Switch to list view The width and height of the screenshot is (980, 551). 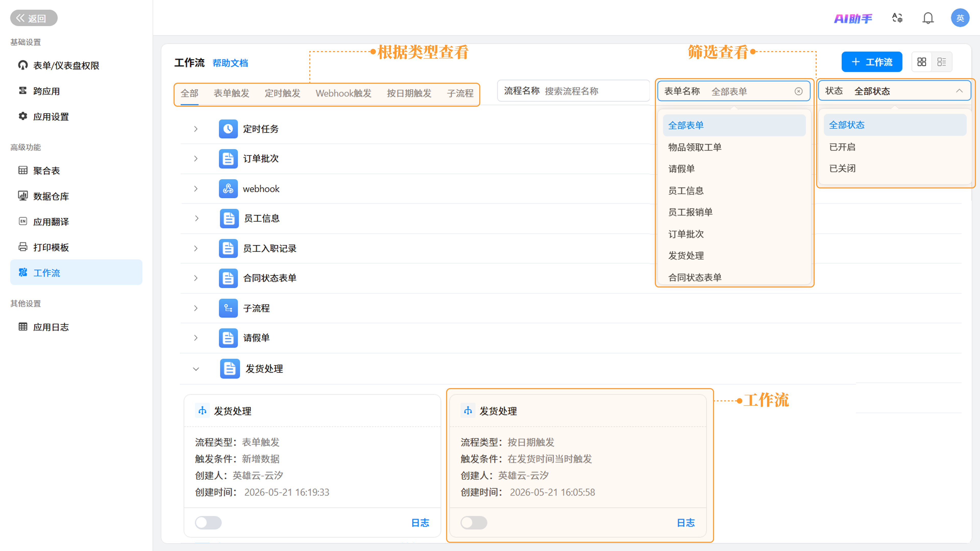coord(942,62)
